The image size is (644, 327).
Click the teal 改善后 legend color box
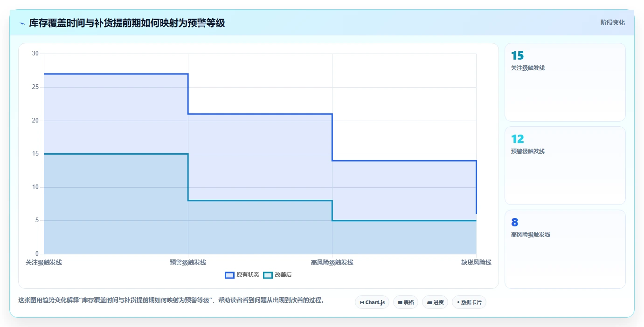[x=268, y=275]
